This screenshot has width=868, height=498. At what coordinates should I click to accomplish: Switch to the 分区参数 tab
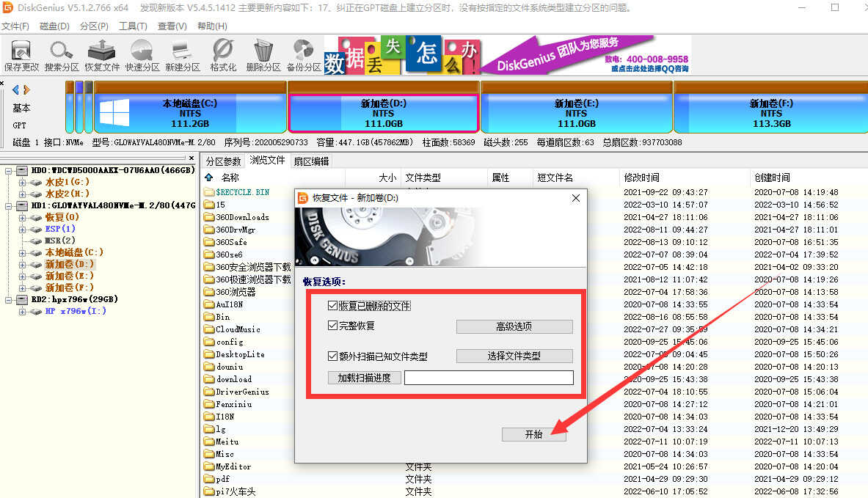point(223,161)
